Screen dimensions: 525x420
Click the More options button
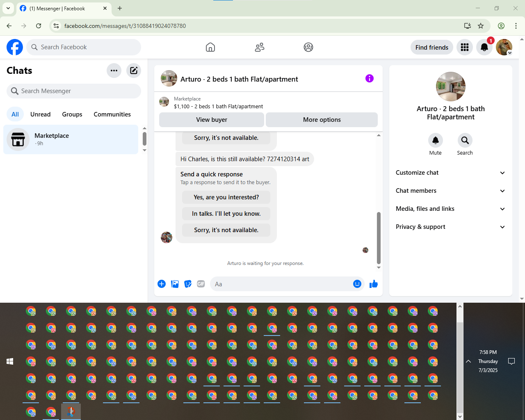coord(322,120)
